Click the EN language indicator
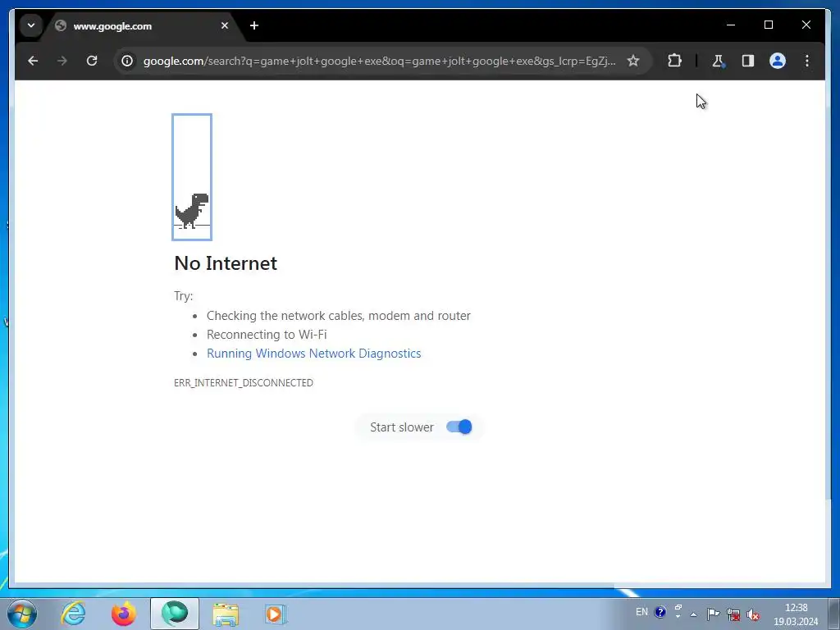 (x=641, y=612)
